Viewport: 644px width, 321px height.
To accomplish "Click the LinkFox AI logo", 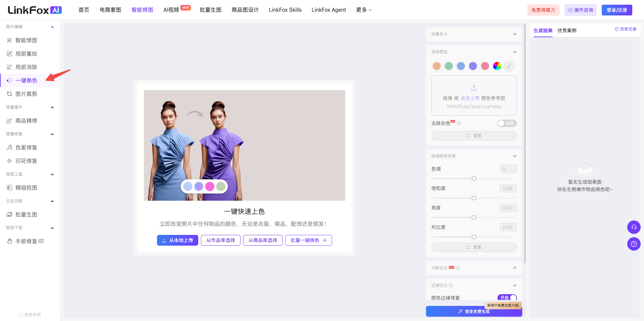I will [35, 10].
